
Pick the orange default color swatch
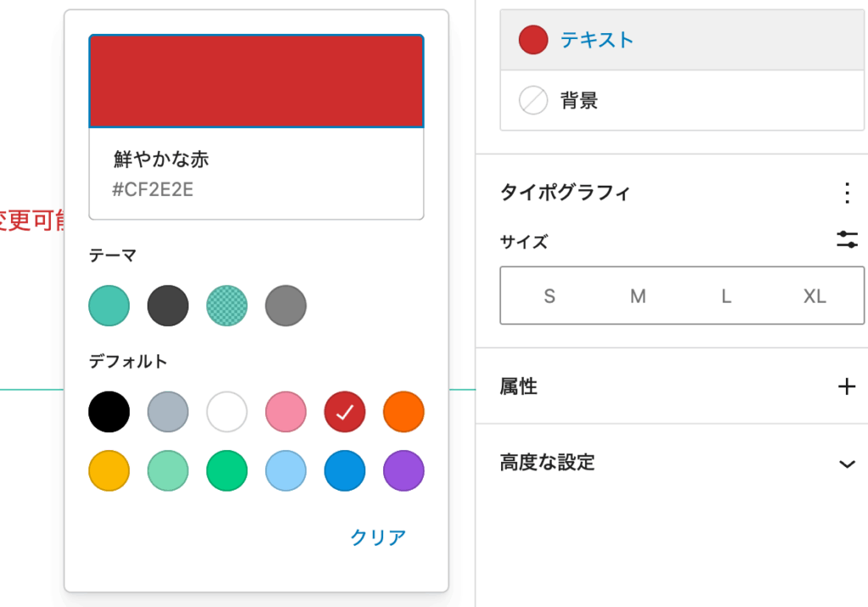(x=403, y=413)
